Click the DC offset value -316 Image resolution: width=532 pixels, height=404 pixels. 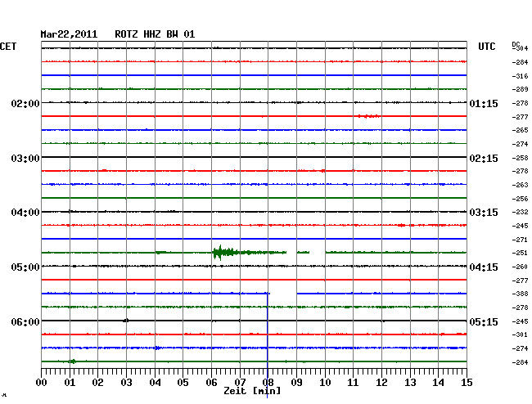pyautogui.click(x=520, y=76)
